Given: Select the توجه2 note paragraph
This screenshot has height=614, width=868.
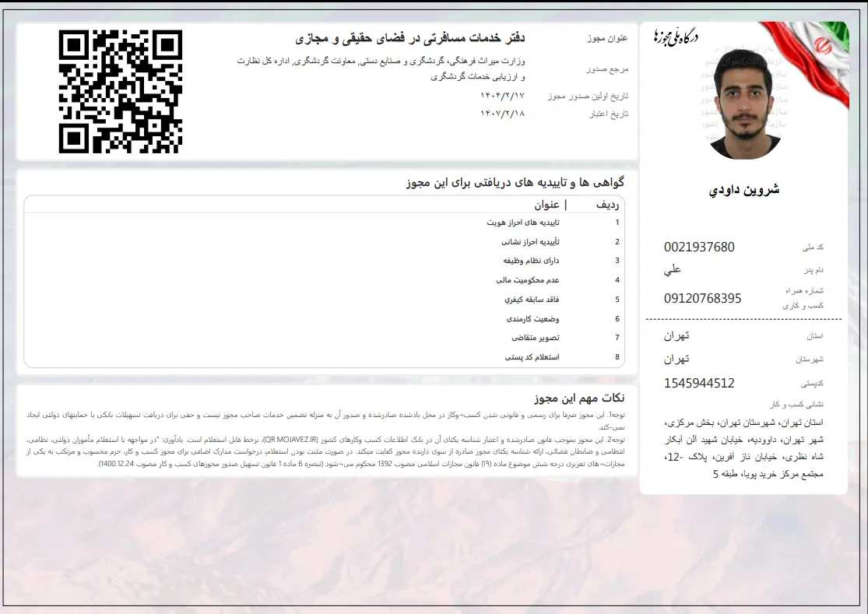Looking at the screenshot, I should click(x=325, y=452).
